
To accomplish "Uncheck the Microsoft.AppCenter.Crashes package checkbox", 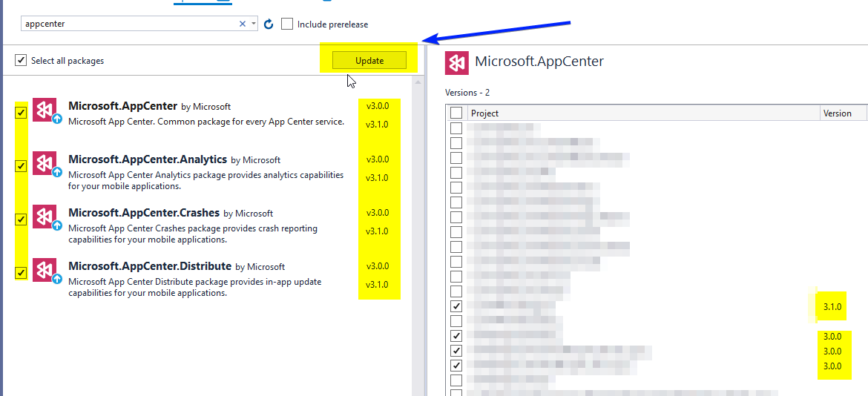I will pyautogui.click(x=21, y=220).
